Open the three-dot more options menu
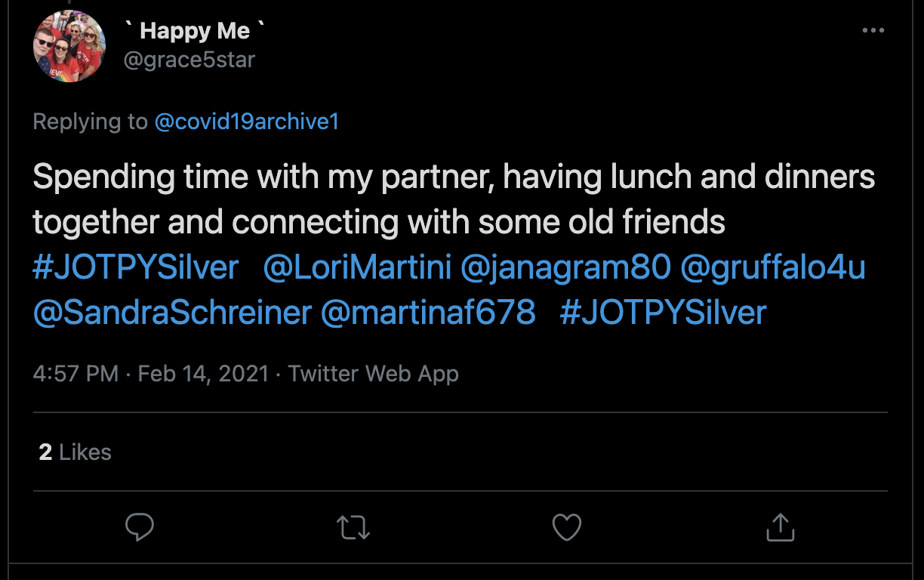Screen dimensions: 924x580 [x=873, y=31]
